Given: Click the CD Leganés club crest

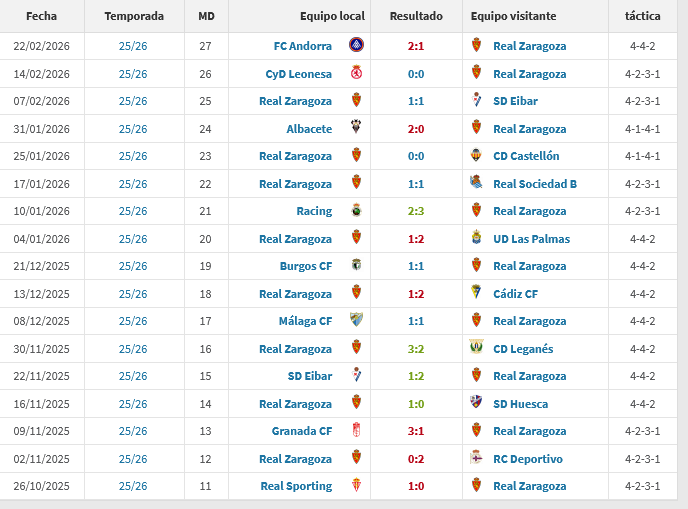Looking at the screenshot, I should click(476, 348).
